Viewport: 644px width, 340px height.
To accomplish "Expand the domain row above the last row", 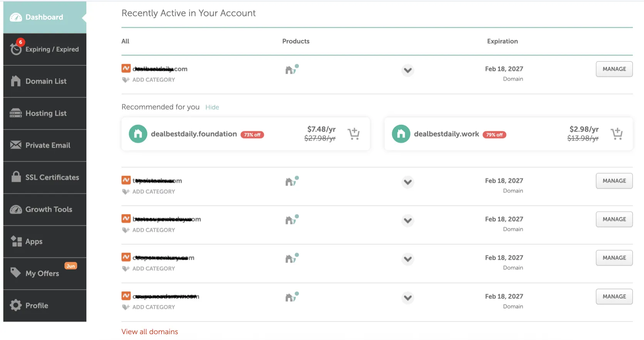I will 408,259.
